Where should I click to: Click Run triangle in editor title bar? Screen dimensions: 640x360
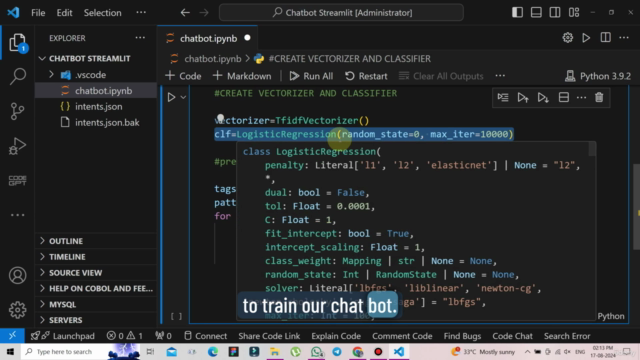(586, 38)
